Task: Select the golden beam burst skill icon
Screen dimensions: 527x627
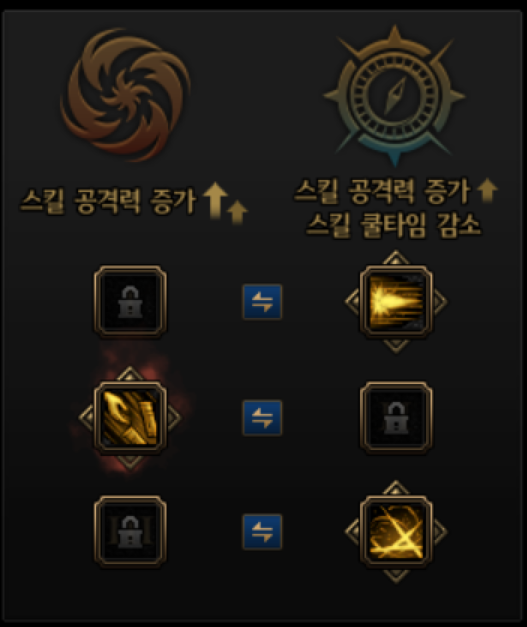Action: pyautogui.click(x=396, y=302)
